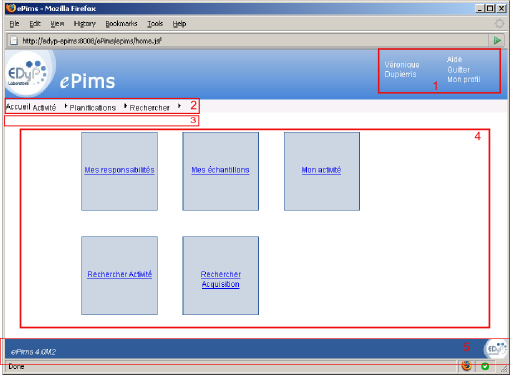Click the Firefox icon in the title bar
This screenshot has width=510, height=375.
(11, 8)
